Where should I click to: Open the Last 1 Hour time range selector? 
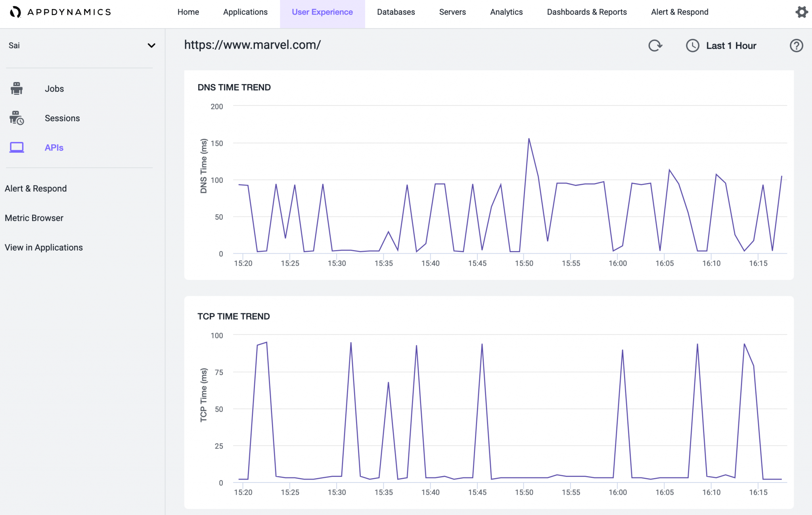pos(731,46)
